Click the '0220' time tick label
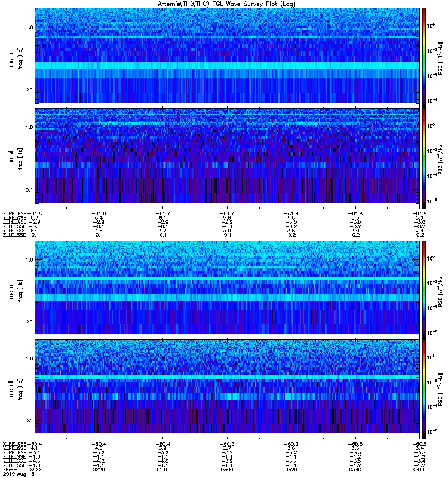 point(99,470)
